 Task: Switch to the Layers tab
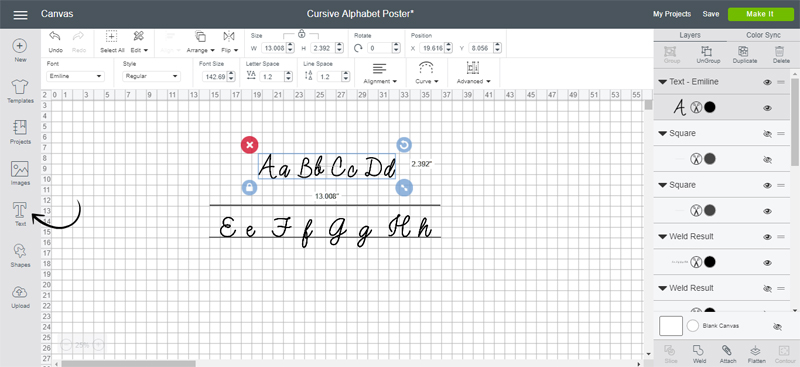click(690, 35)
